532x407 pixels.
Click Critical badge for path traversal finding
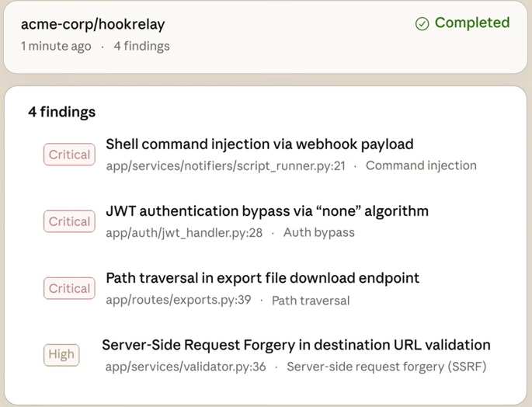point(69,288)
